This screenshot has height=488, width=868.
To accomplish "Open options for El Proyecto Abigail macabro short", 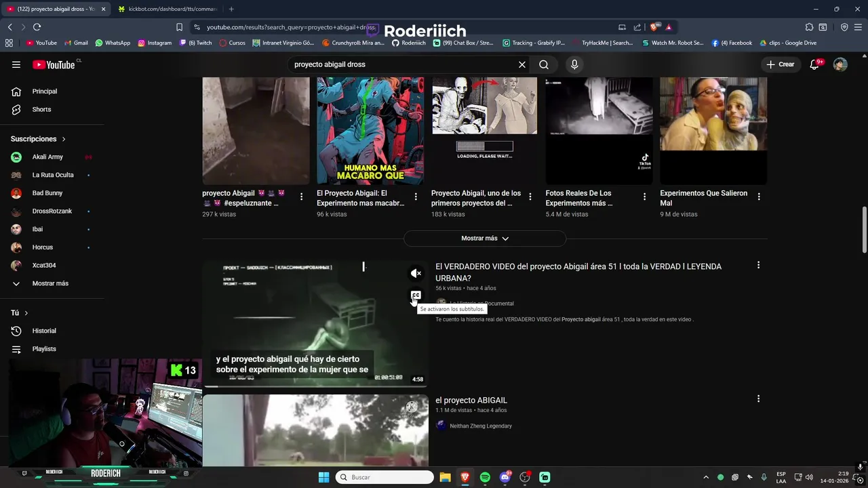I will point(416,197).
